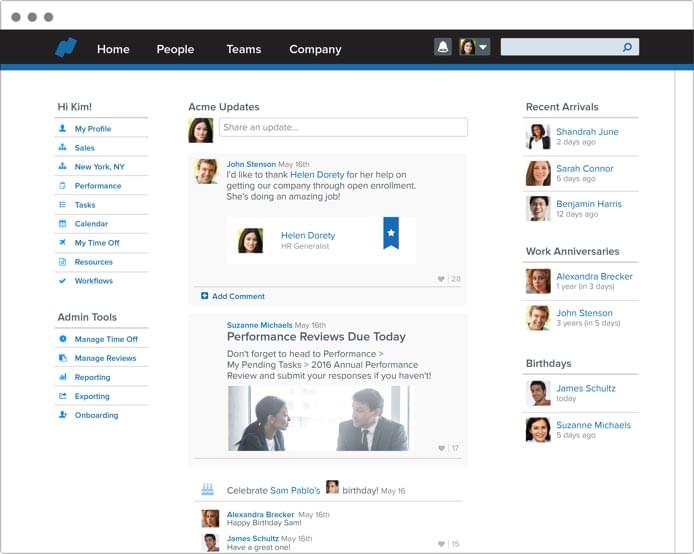694x554 pixels.
Task: Open the Company menu
Action: pos(315,49)
